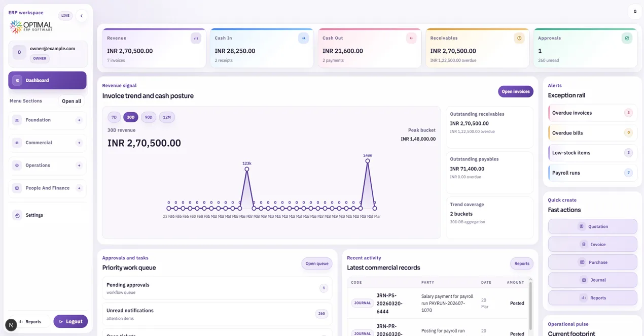644x336 pixels.
Task: Switch chart to 90D range
Action: tap(149, 117)
